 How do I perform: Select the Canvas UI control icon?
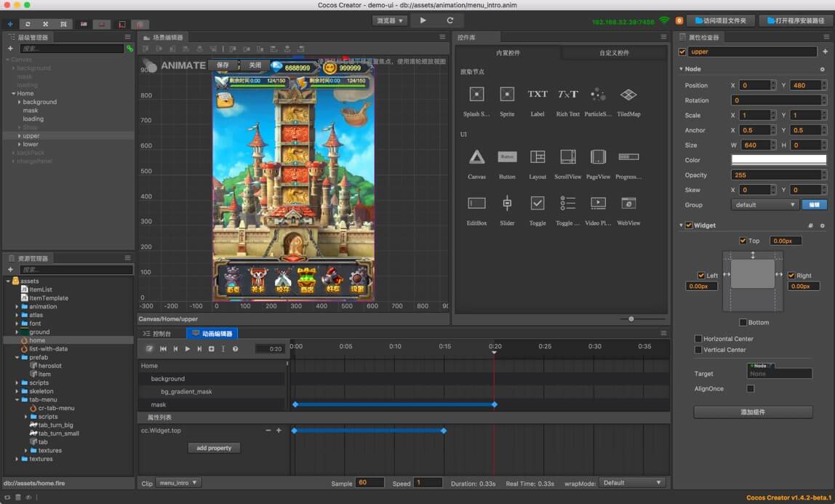(476, 157)
